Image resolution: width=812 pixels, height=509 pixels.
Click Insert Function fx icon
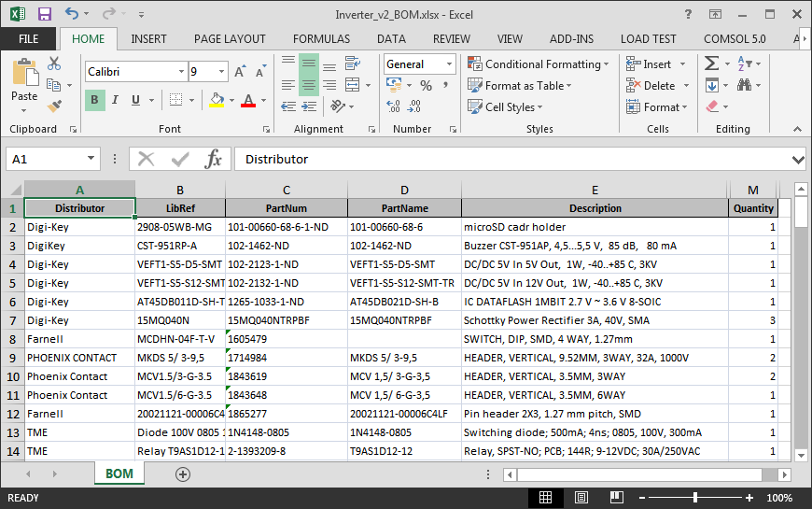click(x=213, y=159)
